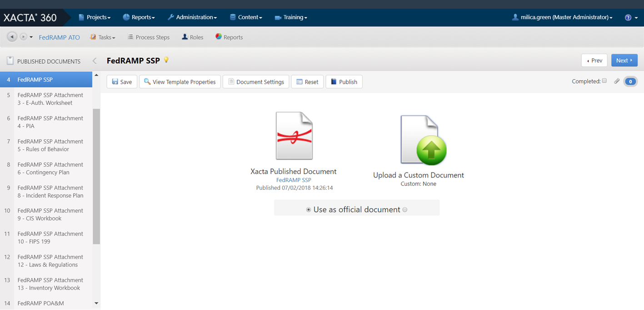Click the Projects document icon
This screenshot has height=310, width=644.
(81, 17)
